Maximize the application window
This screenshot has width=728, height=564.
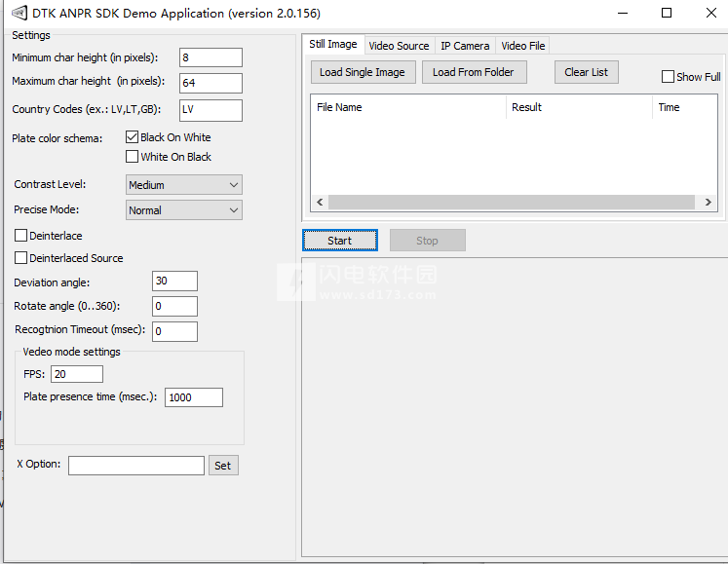[x=667, y=13]
